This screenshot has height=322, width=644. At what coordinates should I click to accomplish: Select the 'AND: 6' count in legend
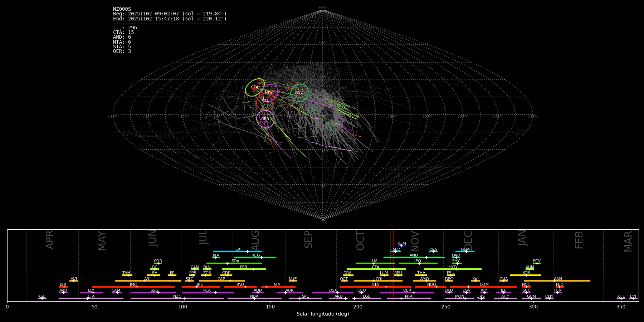[122, 37]
